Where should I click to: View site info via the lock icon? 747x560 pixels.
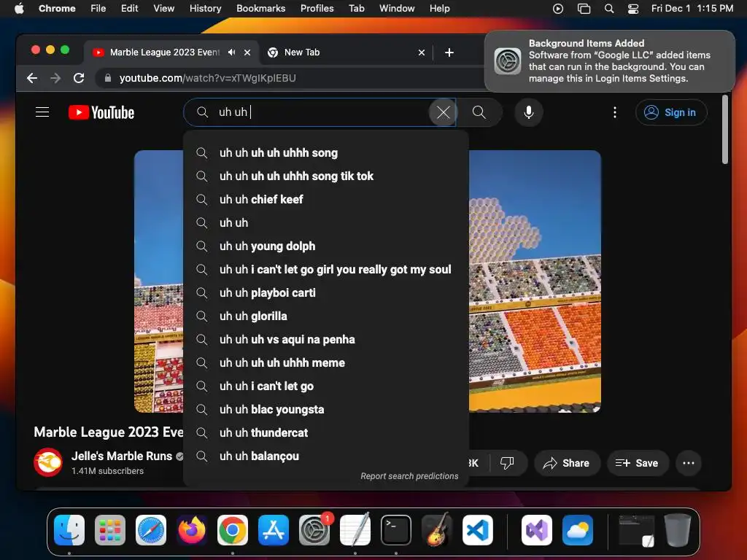(108, 78)
